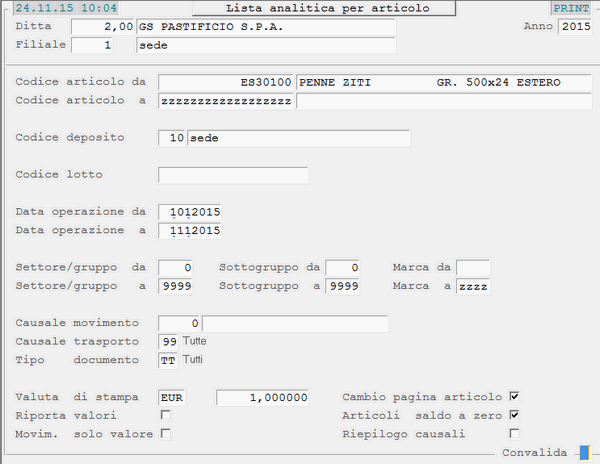Toggle Articoli saldo a zero checkbox
The width and height of the screenshot is (600, 464).
pyautogui.click(x=515, y=415)
